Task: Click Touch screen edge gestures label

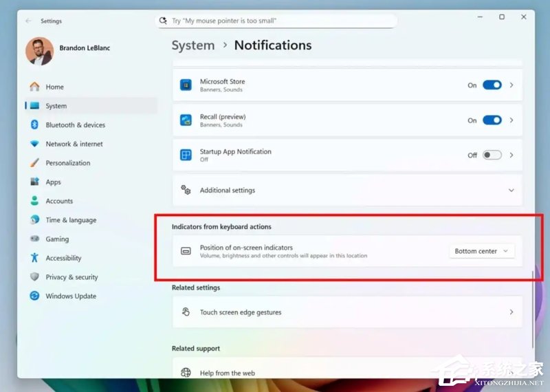Action: coord(241,312)
